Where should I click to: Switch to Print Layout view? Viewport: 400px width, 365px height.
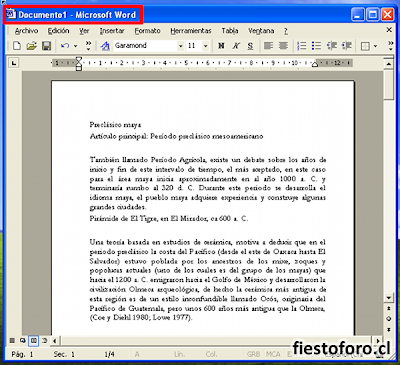33,341
